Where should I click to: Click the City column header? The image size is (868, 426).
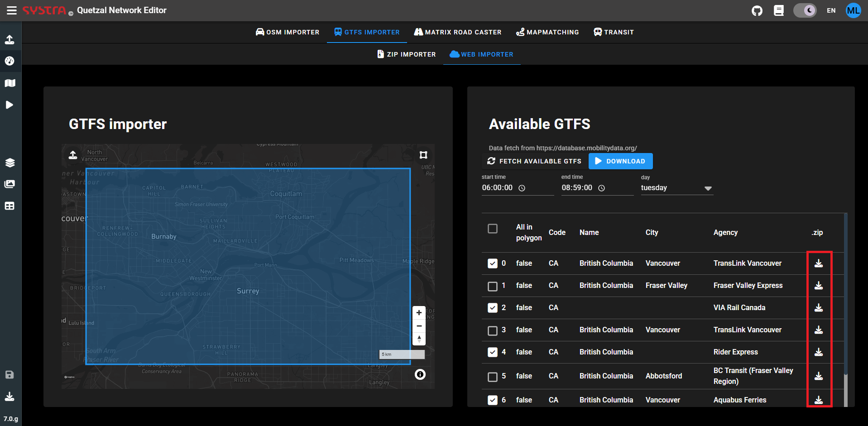coord(652,232)
